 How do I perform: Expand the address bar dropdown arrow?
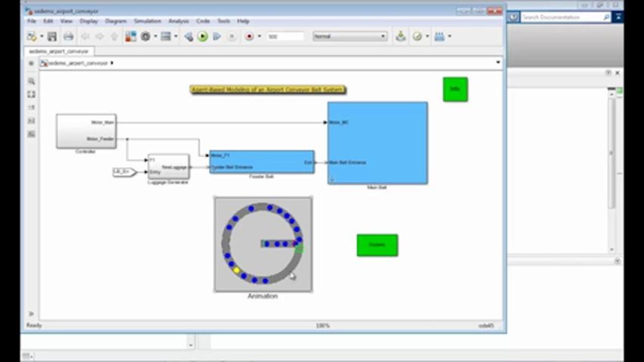coord(498,63)
